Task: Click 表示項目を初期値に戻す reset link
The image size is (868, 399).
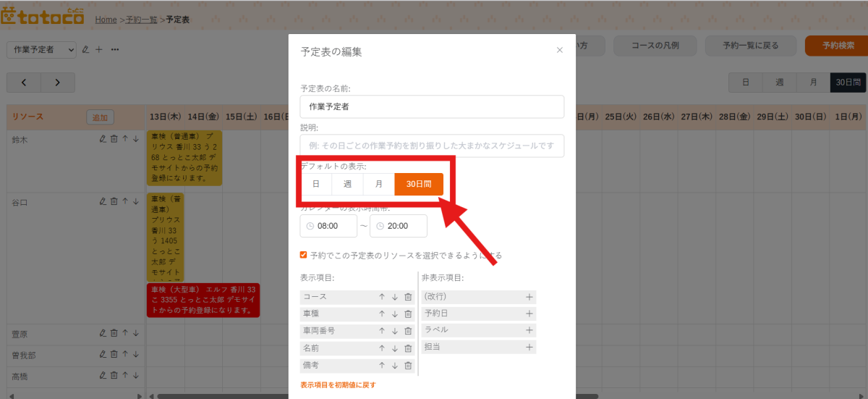Action: point(338,385)
